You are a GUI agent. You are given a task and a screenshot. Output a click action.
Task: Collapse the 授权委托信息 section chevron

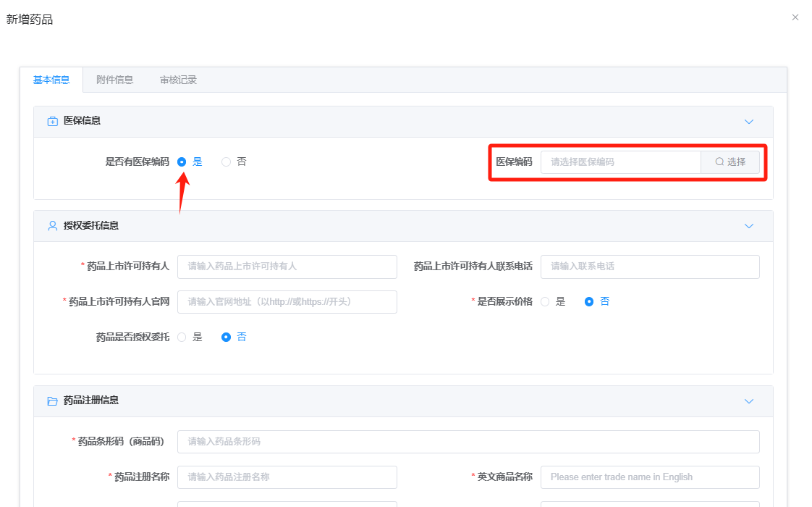[749, 226]
